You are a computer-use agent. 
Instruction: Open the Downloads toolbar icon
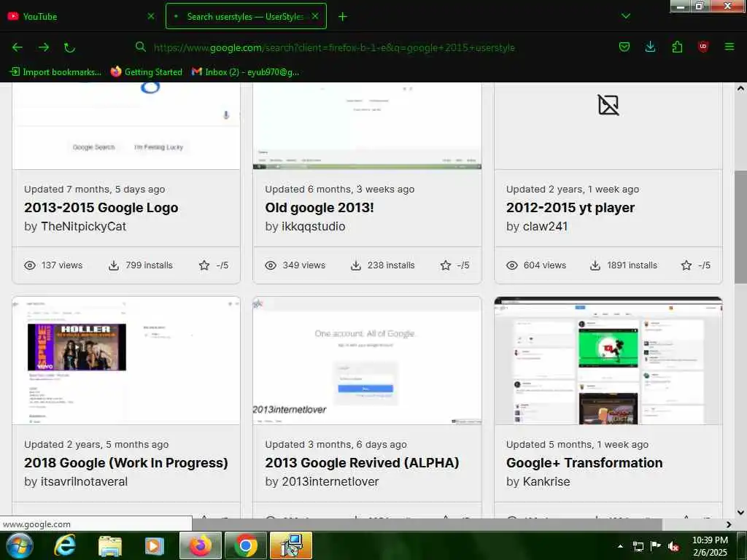pyautogui.click(x=650, y=47)
